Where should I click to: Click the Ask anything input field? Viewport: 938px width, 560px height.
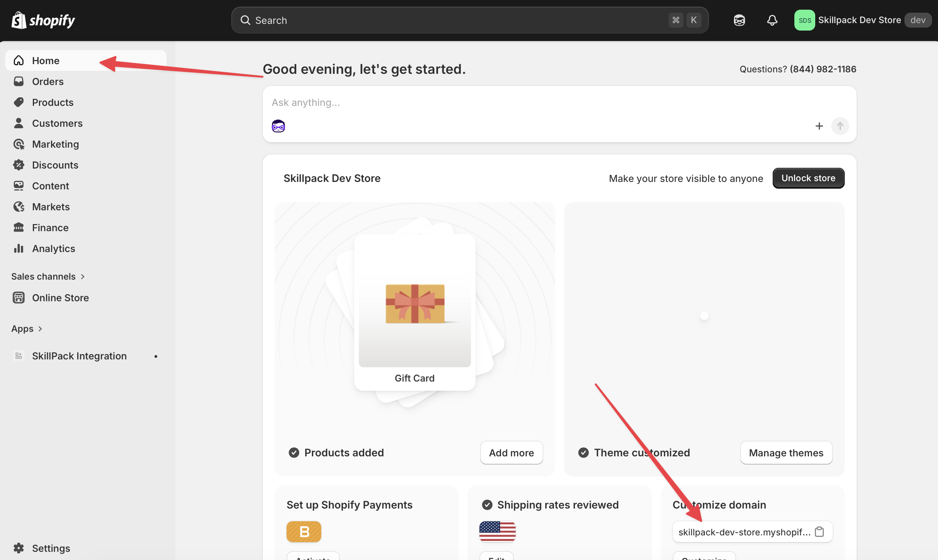559,102
